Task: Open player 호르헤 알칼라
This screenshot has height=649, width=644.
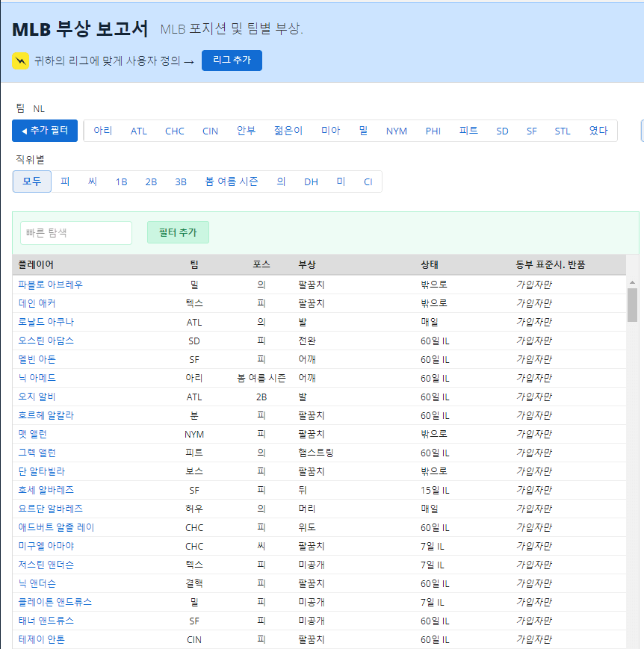Action: point(46,415)
